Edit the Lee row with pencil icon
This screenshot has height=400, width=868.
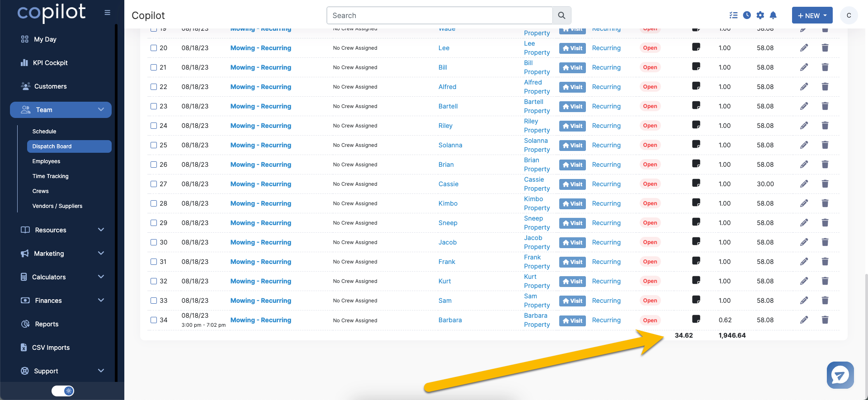pos(804,48)
